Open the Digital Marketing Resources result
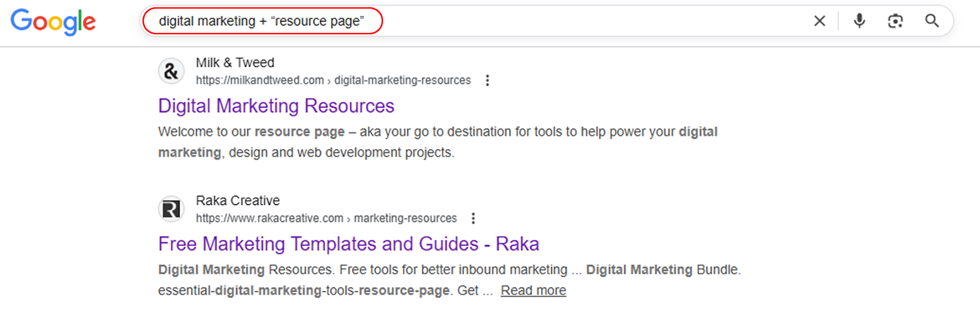 [276, 106]
